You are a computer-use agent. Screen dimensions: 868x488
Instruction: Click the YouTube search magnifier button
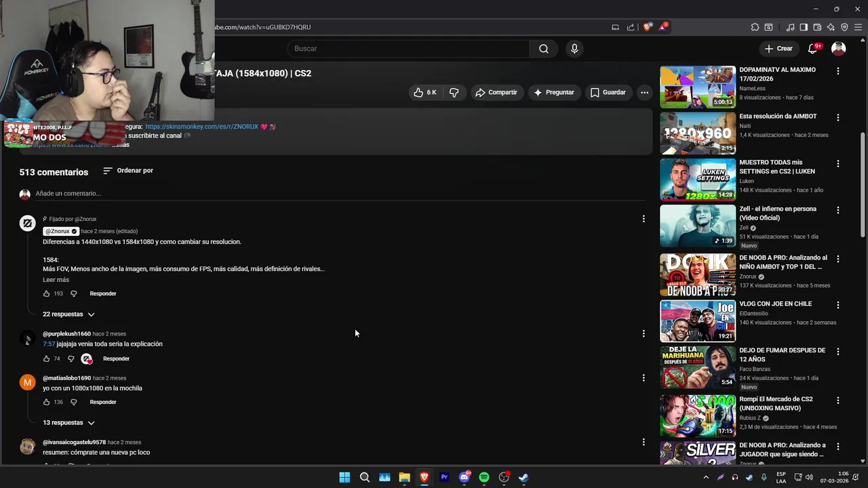click(x=544, y=49)
